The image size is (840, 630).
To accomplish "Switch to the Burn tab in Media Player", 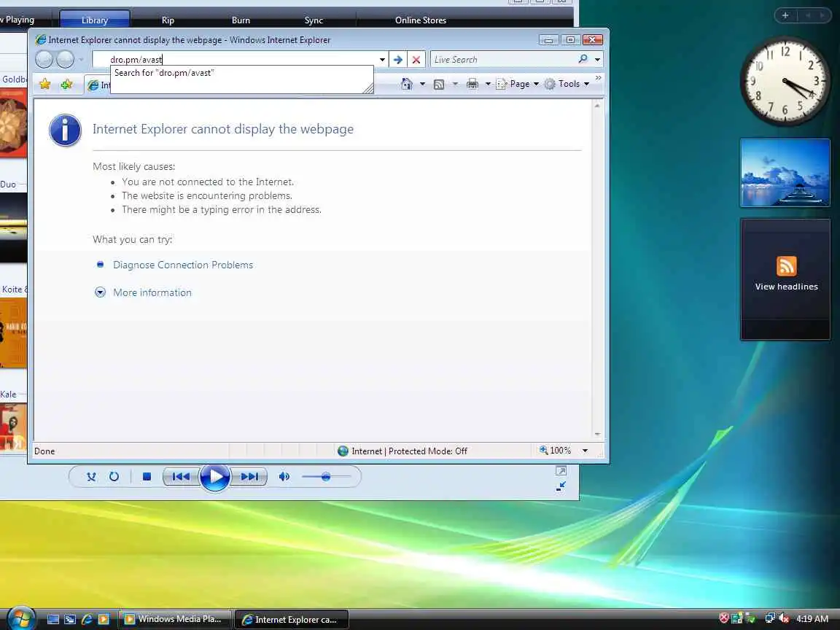I will pos(241,20).
